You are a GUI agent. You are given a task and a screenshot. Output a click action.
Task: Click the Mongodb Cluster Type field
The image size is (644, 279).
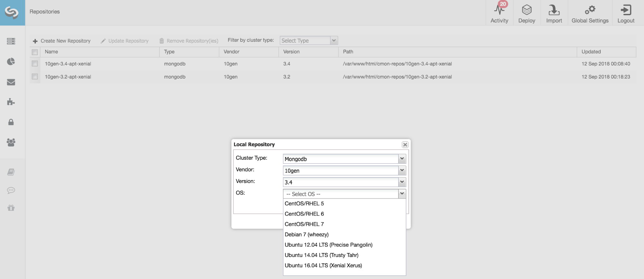(341, 159)
